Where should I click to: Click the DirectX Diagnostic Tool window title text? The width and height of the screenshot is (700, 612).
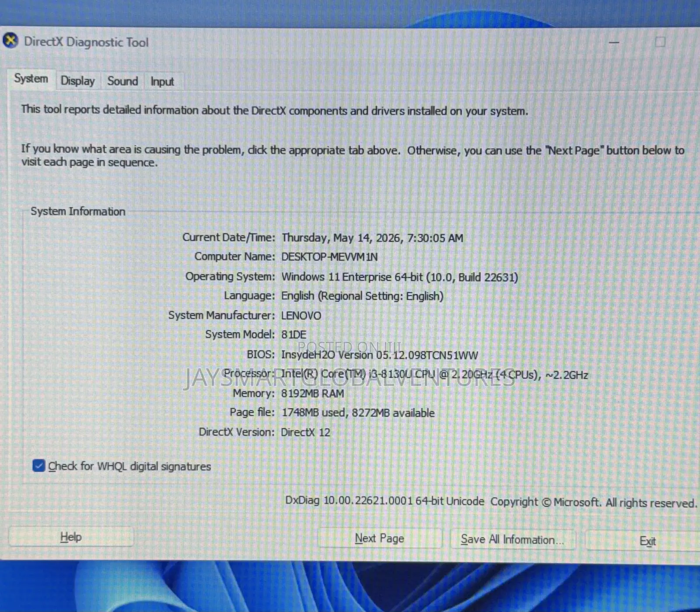click(x=86, y=42)
